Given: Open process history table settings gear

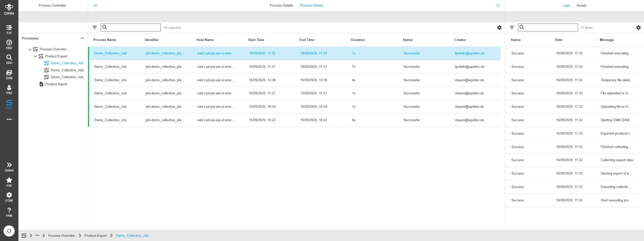Looking at the screenshot, I should point(499,28).
